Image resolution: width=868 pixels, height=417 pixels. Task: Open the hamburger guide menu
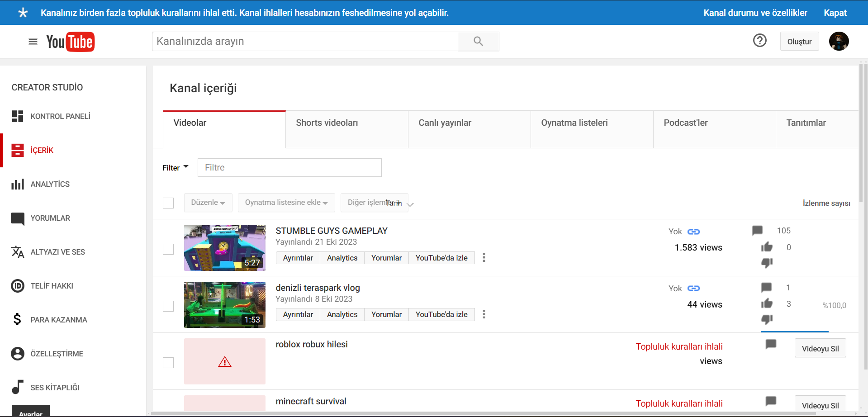click(33, 42)
